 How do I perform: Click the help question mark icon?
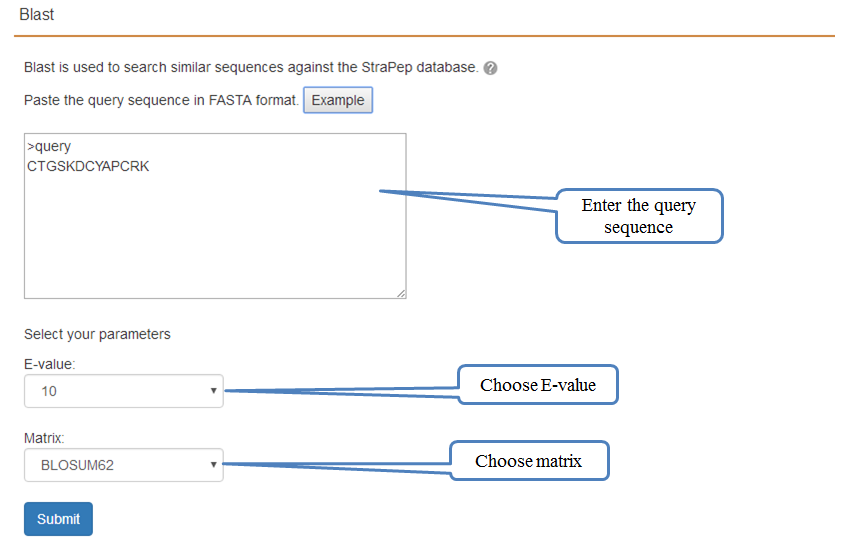(x=490, y=68)
